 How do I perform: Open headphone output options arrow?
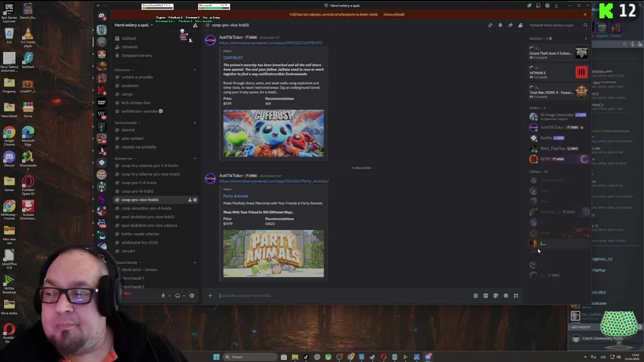click(x=184, y=296)
